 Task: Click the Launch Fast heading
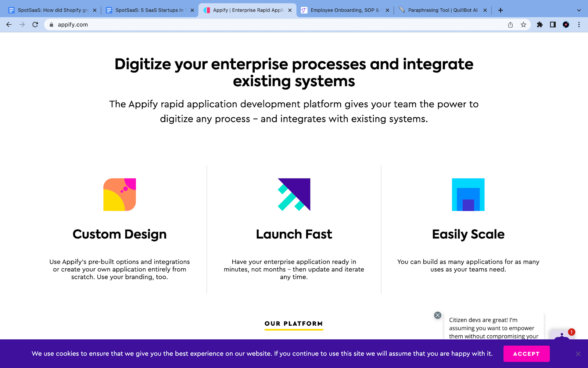(x=294, y=234)
